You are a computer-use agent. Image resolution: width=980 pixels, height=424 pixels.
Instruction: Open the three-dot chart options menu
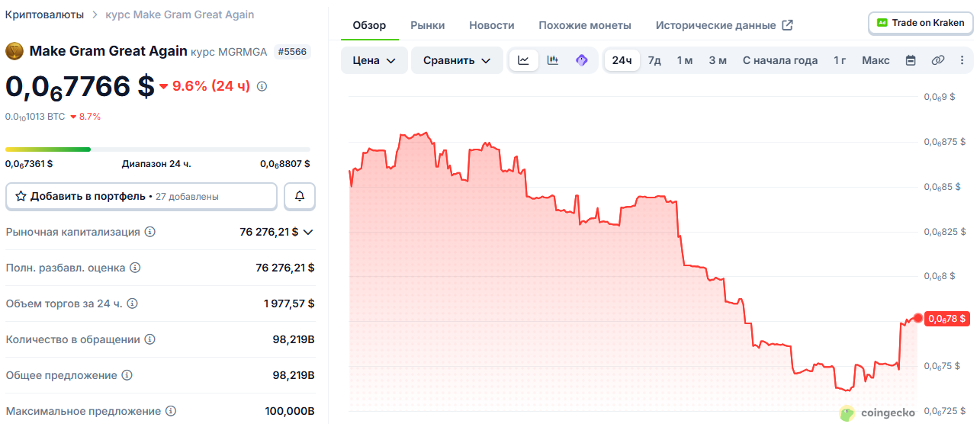point(962,60)
